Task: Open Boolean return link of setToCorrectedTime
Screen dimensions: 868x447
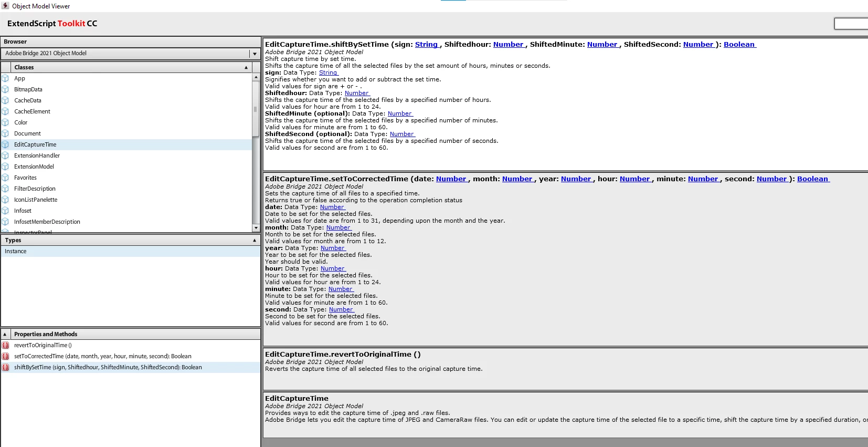Action: click(x=813, y=179)
